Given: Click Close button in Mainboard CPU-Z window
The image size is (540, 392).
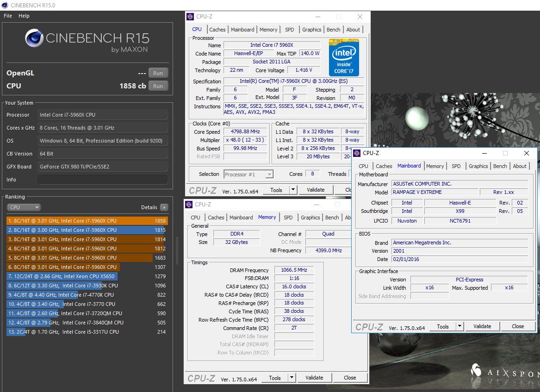Looking at the screenshot, I should (x=518, y=326).
